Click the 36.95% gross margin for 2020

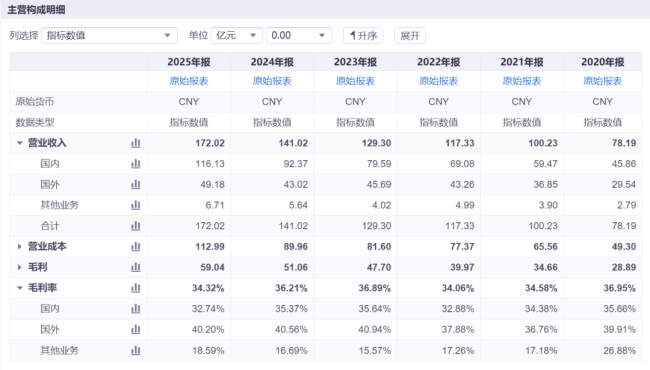pos(619,288)
